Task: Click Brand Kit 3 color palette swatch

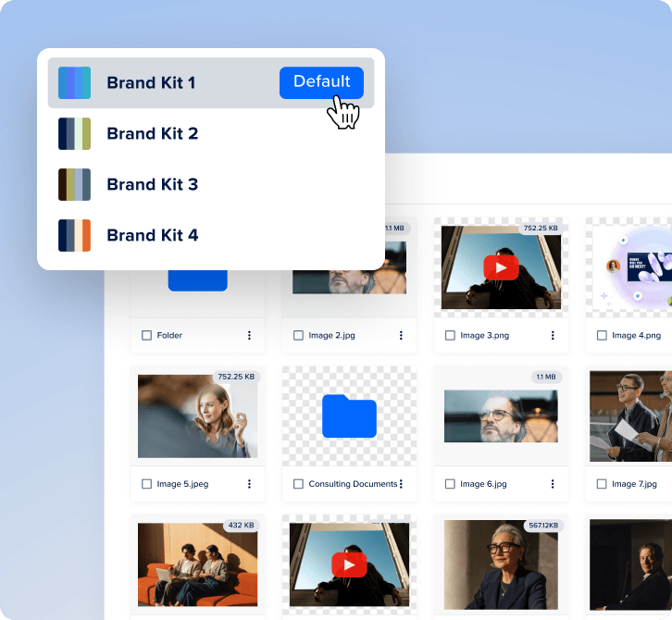Action: [x=75, y=185]
